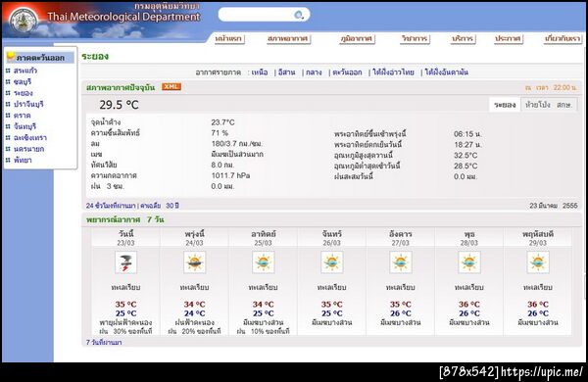
Task: Click the sunrise time 06:15 น.
Action: pyautogui.click(x=467, y=134)
